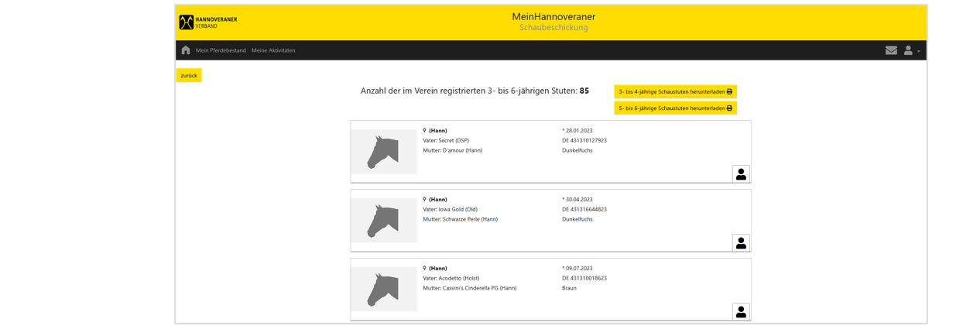Open the user account dropdown menu
The image size is (980, 326).
(x=911, y=50)
